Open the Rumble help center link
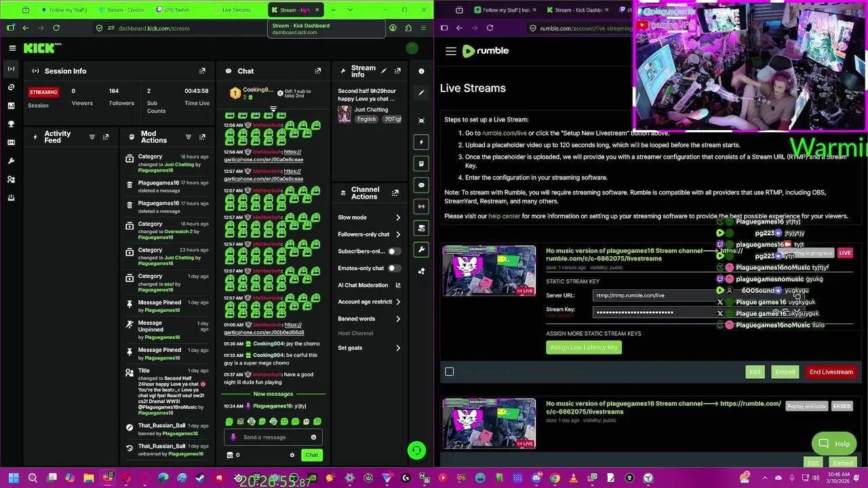Screen dimensions: 868x488 click(505, 216)
